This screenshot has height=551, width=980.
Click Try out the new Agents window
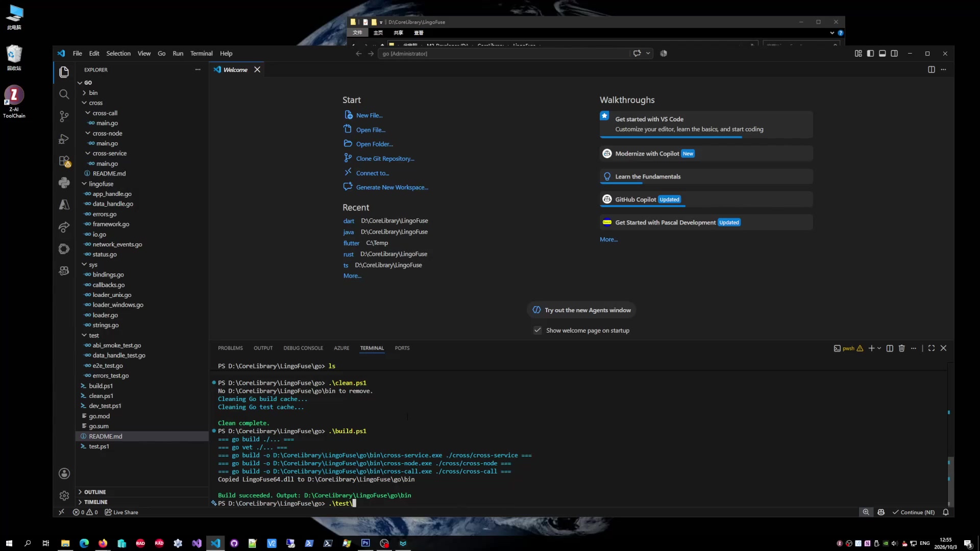pos(581,310)
